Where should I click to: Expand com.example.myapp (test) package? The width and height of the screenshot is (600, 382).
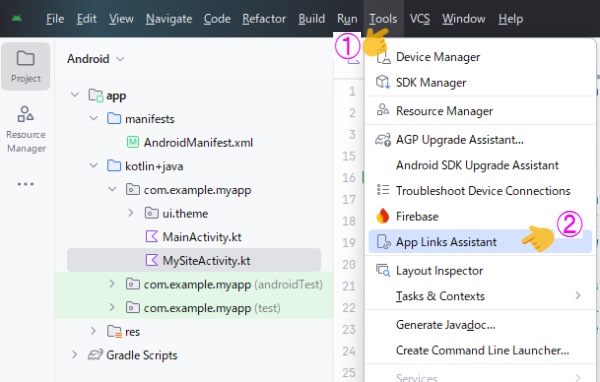coord(112,307)
